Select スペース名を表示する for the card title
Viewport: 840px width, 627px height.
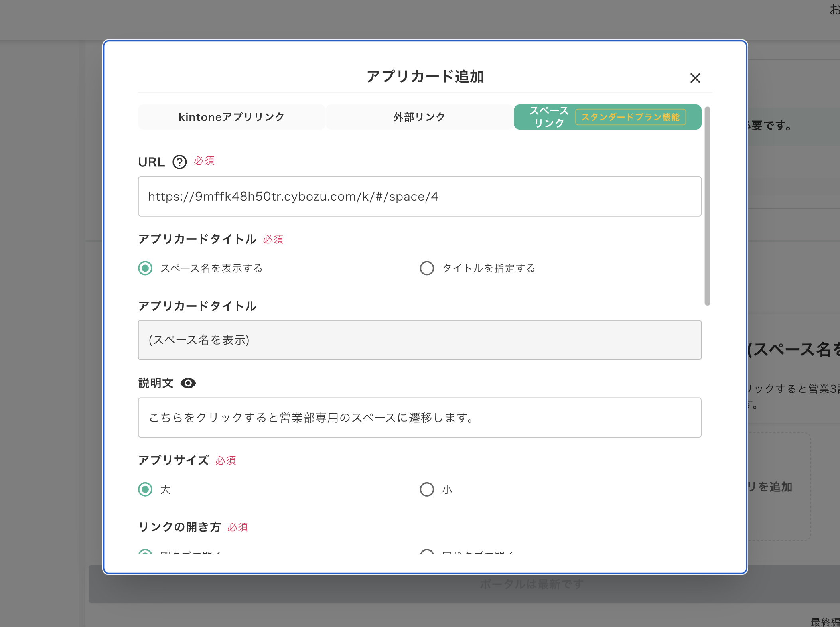tap(145, 268)
